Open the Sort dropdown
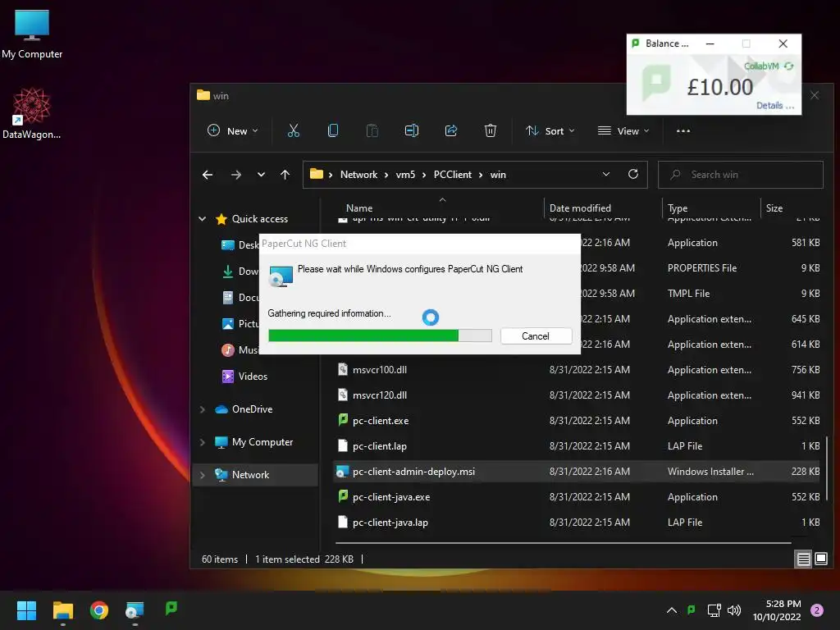This screenshot has width=840, height=630. pos(550,130)
